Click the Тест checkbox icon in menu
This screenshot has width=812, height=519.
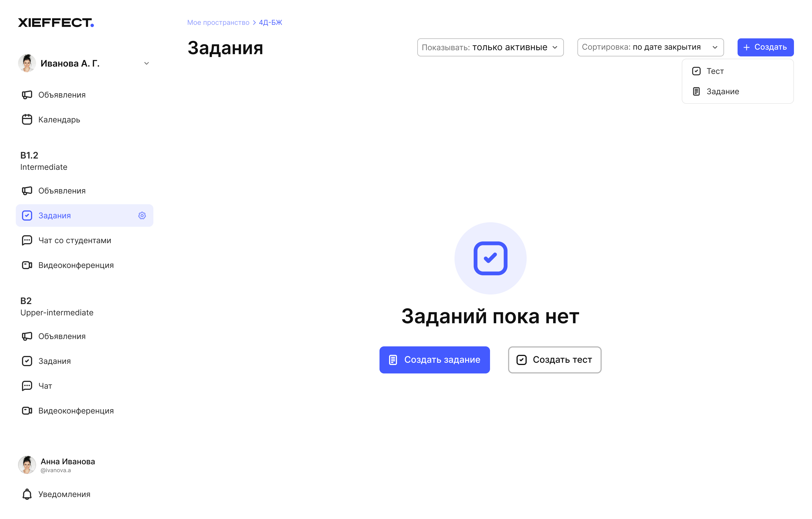696,71
